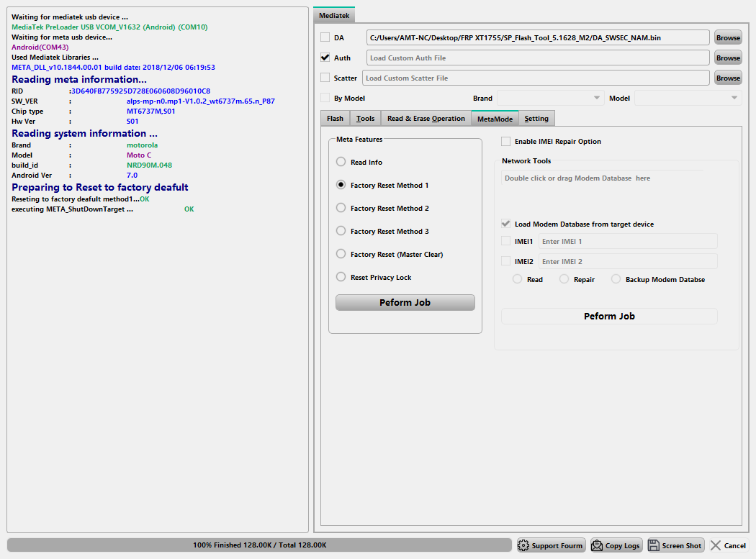Image resolution: width=756 pixels, height=559 pixels.
Task: Click the SW_VER value alps-mp-n0.mp1
Action: pyautogui.click(x=201, y=101)
